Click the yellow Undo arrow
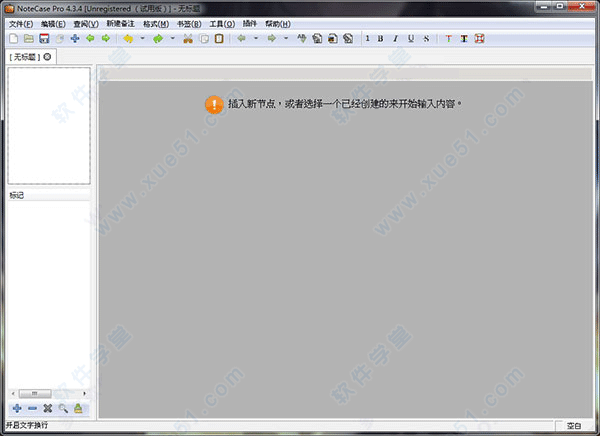This screenshot has width=600, height=436. [x=128, y=38]
